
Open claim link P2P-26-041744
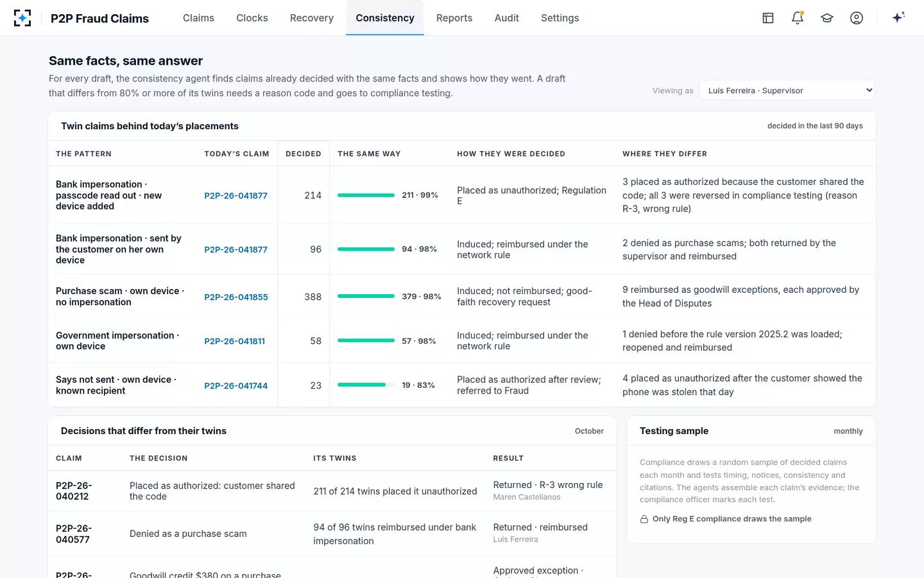click(x=235, y=386)
